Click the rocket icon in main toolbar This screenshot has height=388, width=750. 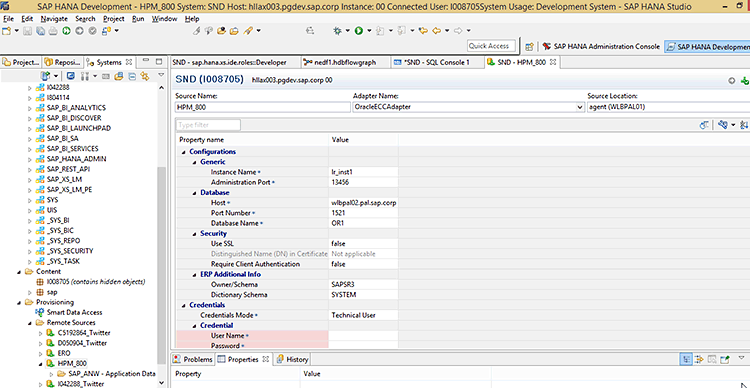coord(248,31)
